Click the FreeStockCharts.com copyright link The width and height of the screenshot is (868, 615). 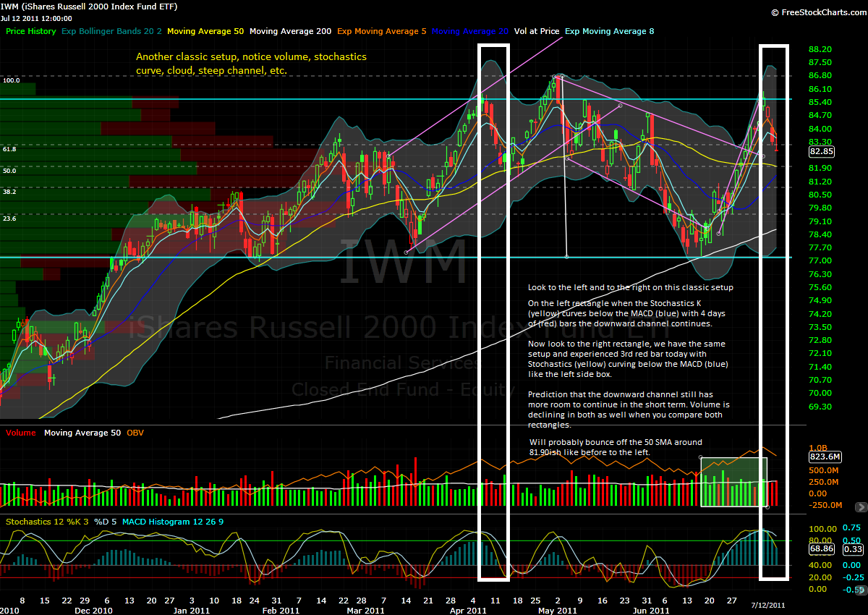pyautogui.click(x=818, y=12)
